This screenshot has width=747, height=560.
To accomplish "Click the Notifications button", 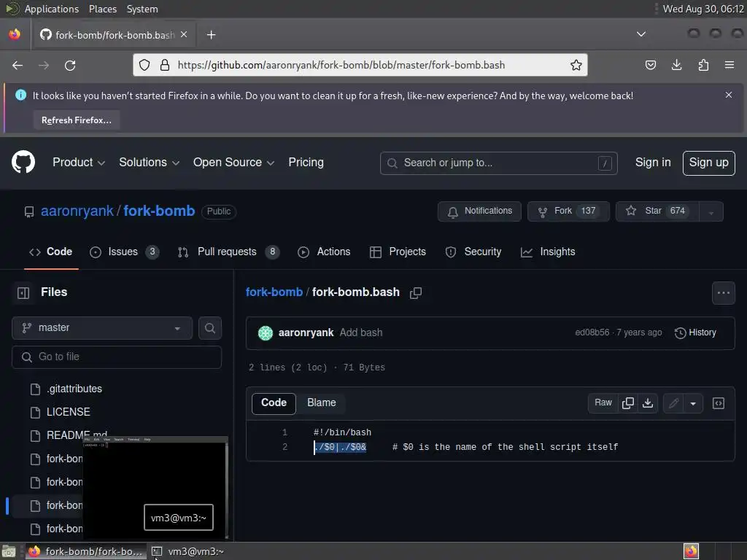I will [x=480, y=211].
